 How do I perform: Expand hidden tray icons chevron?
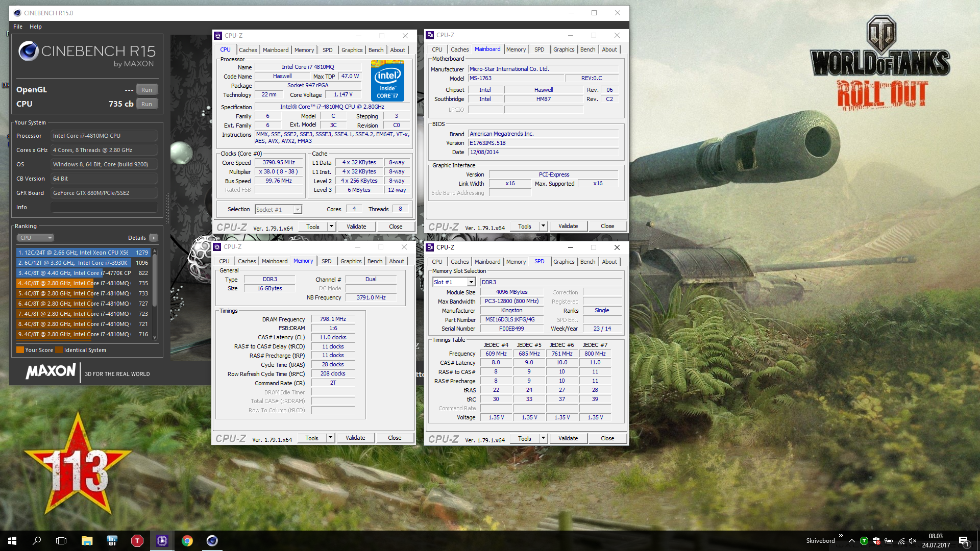tap(851, 541)
